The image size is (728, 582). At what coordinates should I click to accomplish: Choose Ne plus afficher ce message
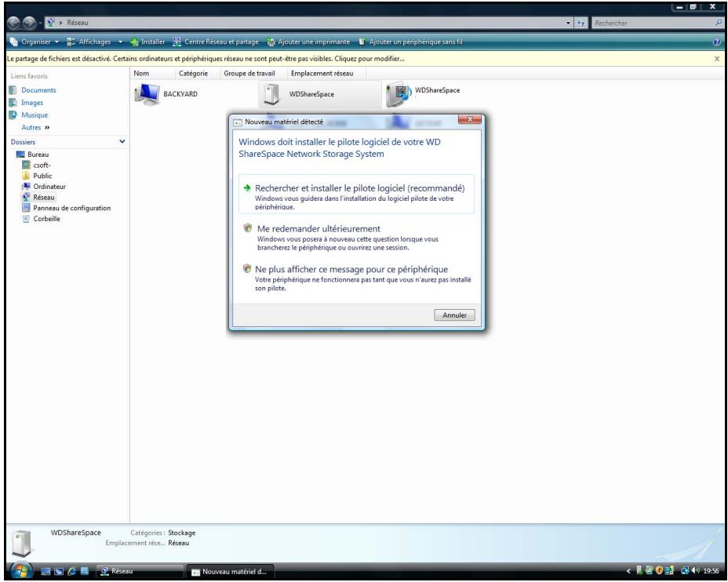pyautogui.click(x=356, y=278)
